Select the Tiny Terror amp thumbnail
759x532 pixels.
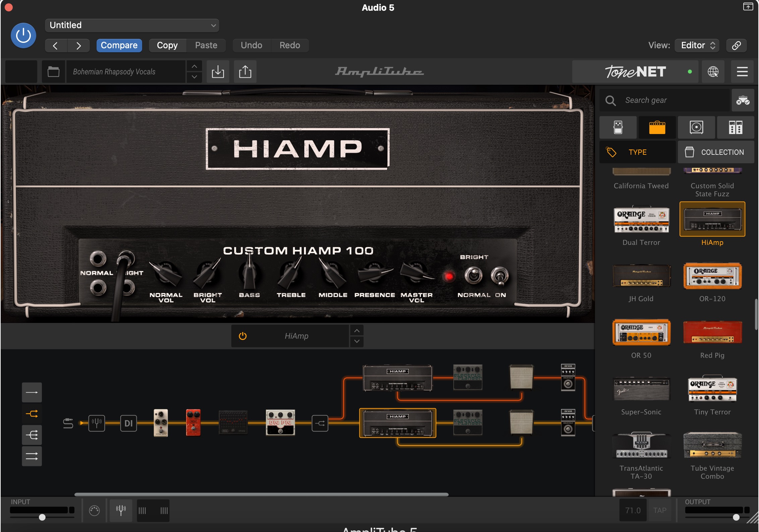coord(712,389)
